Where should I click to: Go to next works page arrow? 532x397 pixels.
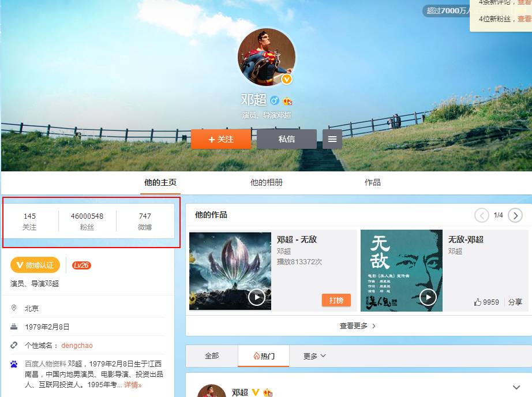point(515,215)
